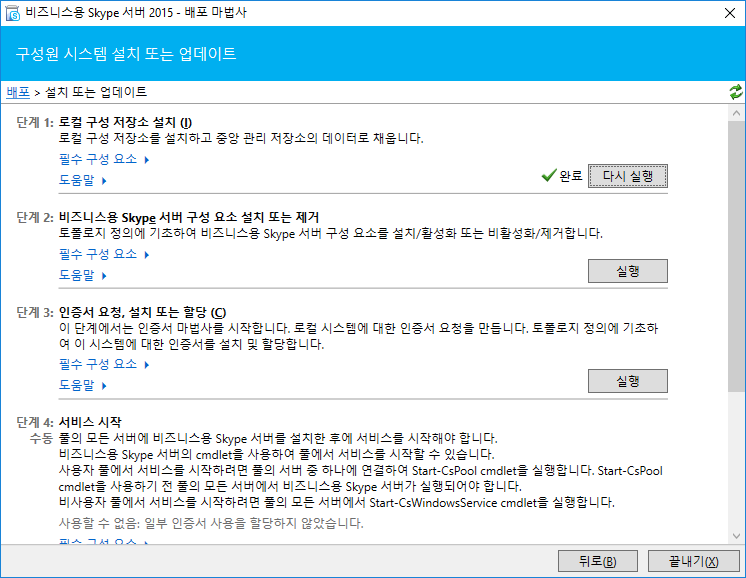Click the vertical scrollbar thumb
The width and height of the screenshot is (746, 578).
pos(736,256)
